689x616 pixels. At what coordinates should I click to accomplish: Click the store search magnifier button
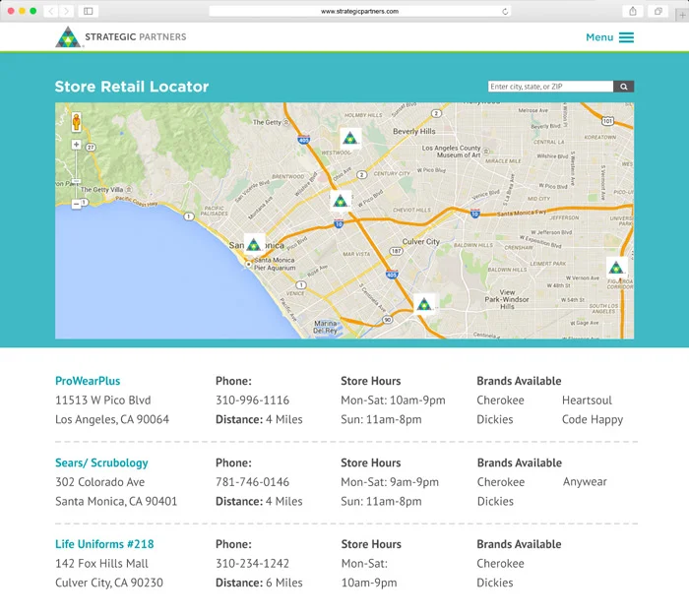623,87
